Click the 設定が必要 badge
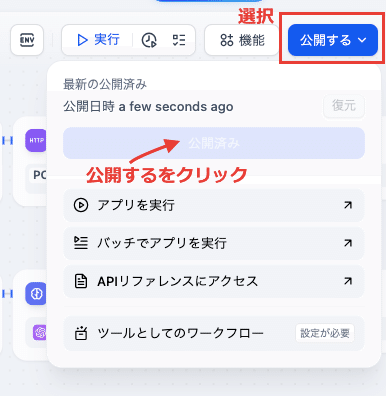 coord(325,333)
